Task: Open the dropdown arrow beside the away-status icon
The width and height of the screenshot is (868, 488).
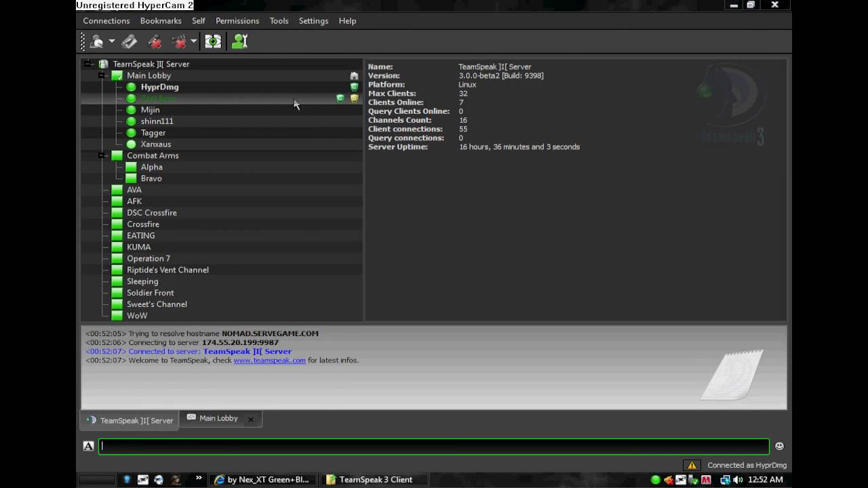Action: (x=112, y=42)
